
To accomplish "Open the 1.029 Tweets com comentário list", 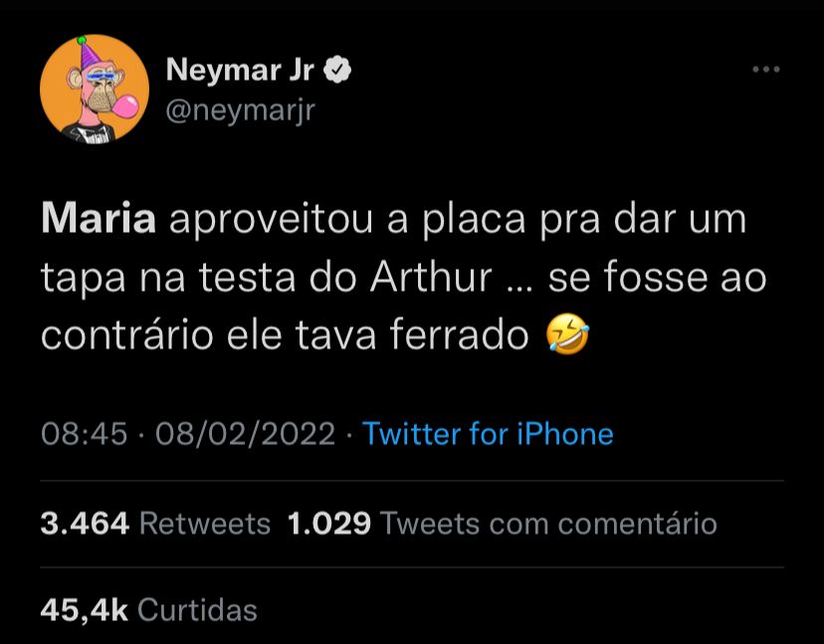I will (502, 524).
